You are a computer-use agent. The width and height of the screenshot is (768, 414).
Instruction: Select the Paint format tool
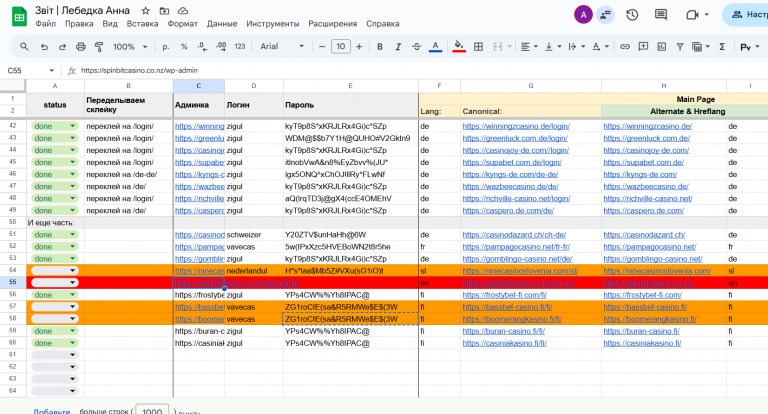(x=99, y=46)
